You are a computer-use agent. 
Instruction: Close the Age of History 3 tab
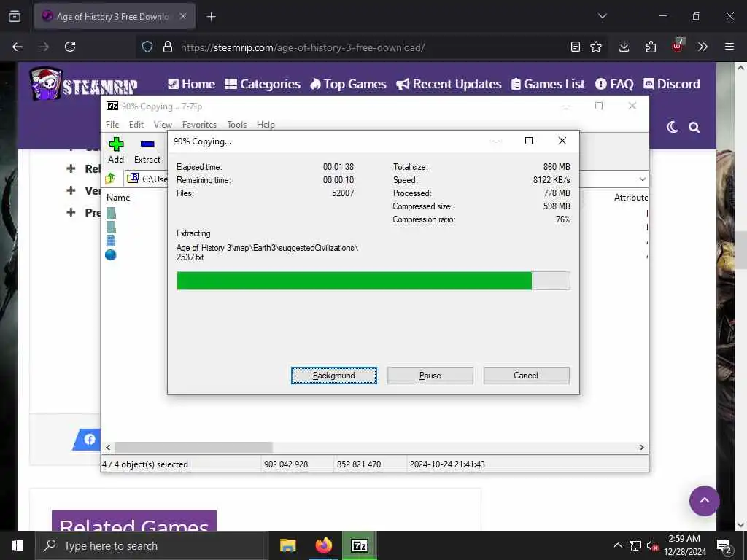[183, 16]
